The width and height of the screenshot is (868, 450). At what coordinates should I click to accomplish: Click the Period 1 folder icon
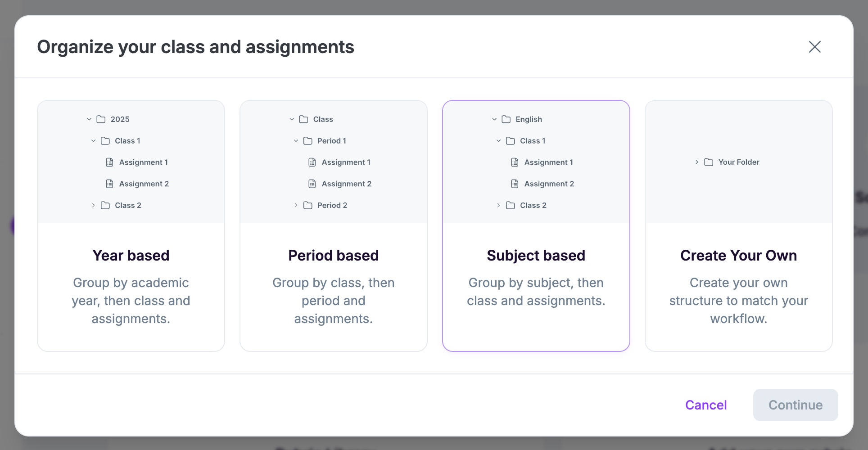pos(308,141)
